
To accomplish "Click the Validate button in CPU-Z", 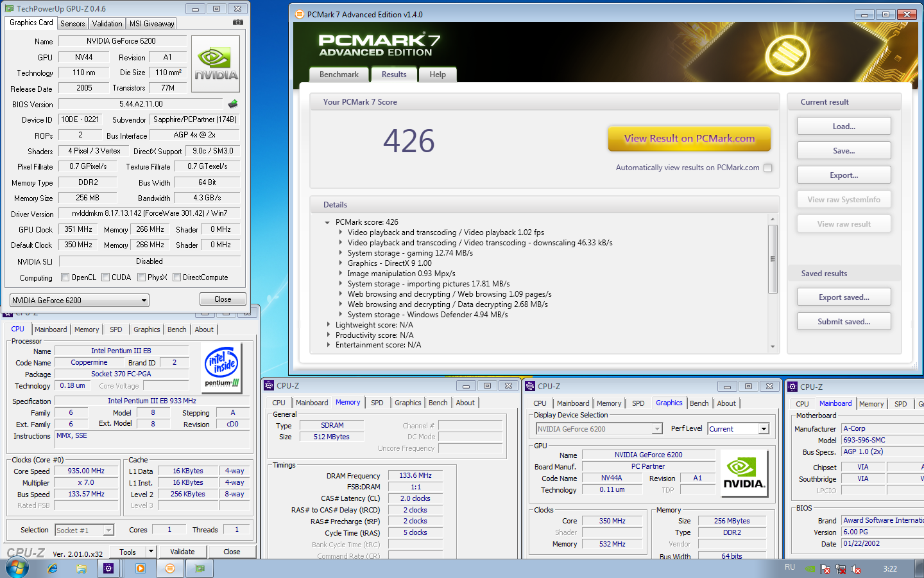I will [x=182, y=551].
